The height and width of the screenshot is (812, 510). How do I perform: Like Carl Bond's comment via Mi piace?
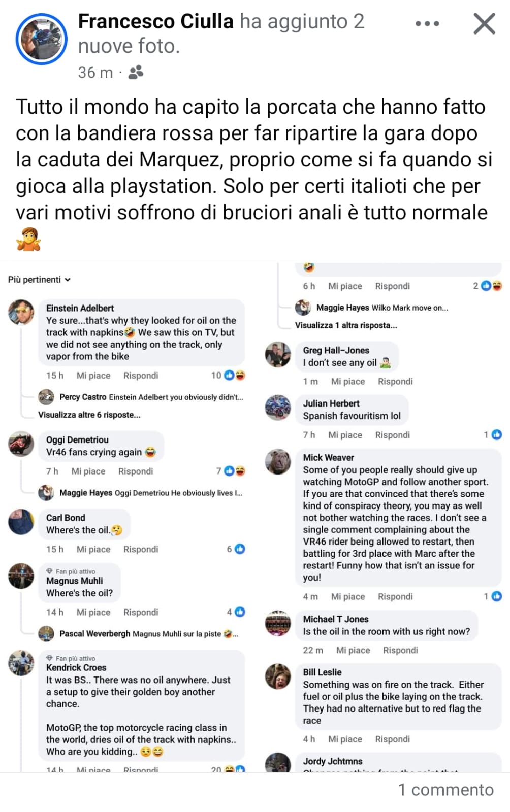coord(93,549)
